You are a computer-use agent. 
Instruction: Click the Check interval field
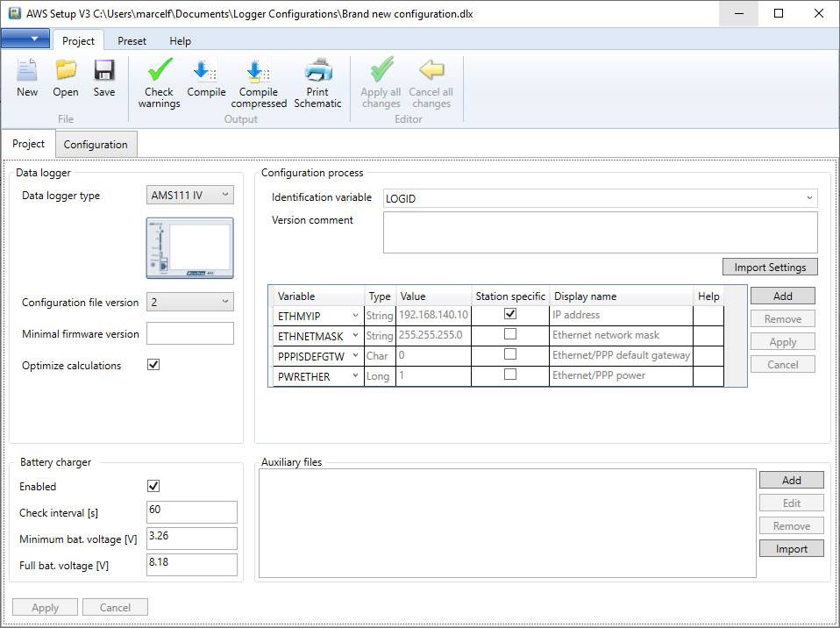[192, 512]
